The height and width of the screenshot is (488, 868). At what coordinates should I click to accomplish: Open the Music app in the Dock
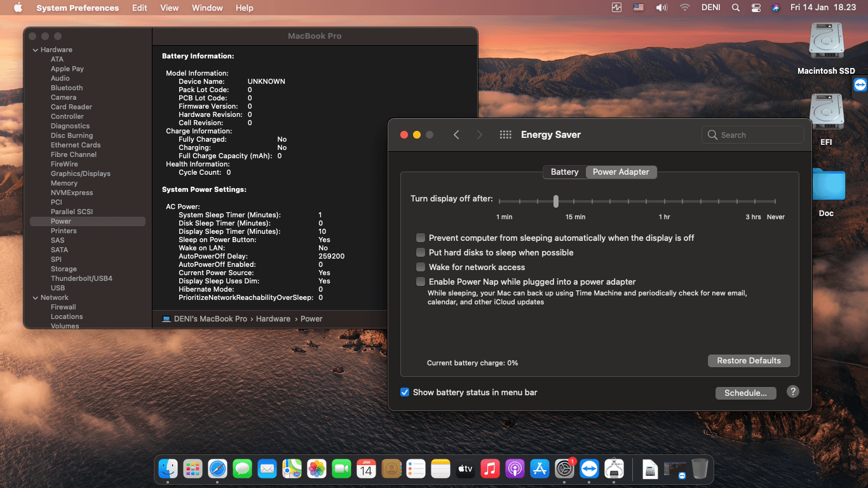(x=490, y=469)
